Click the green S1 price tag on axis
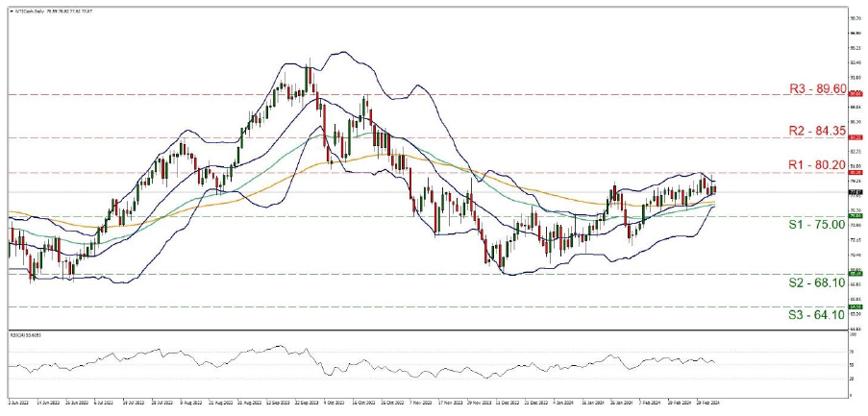Viewport: 868px width, 416px height. (x=854, y=216)
